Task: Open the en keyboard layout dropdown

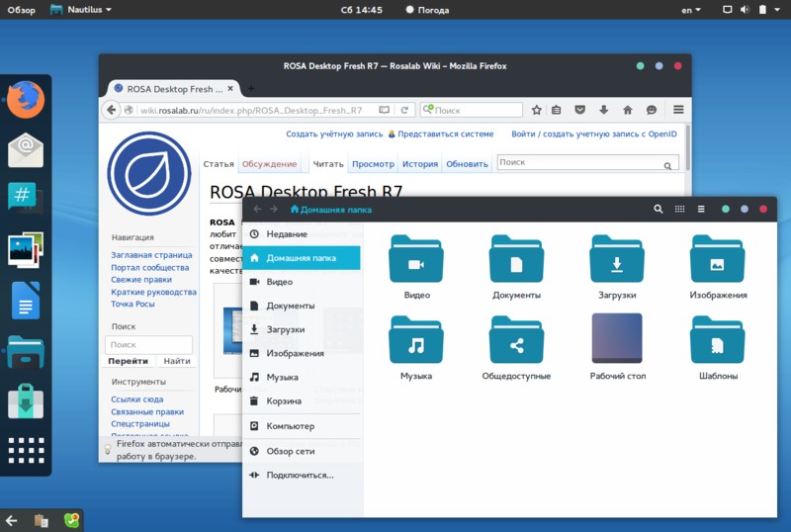Action: click(x=691, y=10)
